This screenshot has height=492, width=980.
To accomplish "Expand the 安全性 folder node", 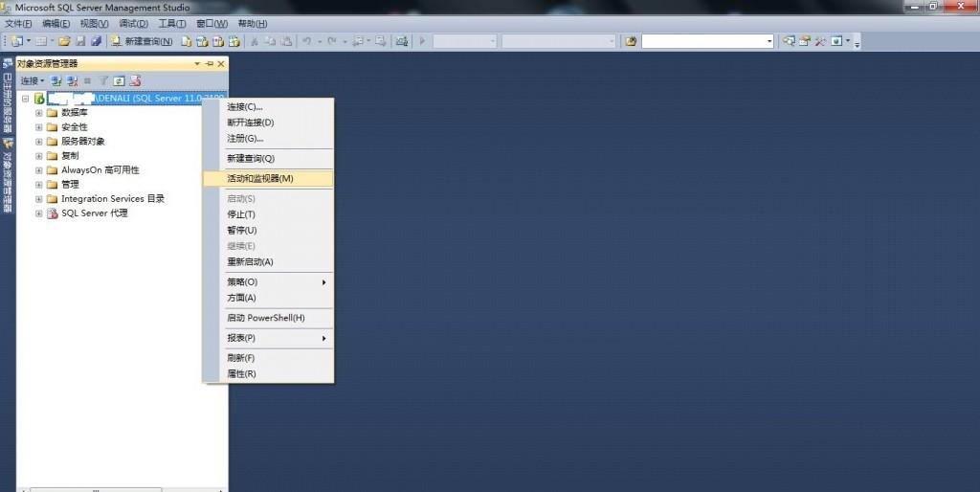I will [x=38, y=127].
